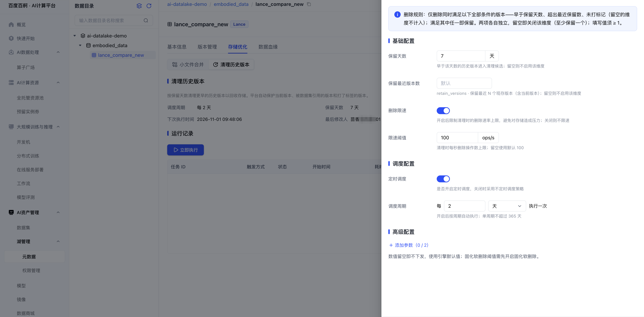Screen dimensions: 644x317
Task: Copy the lance_compare_new path with the copy icon
Action: pos(309,4)
